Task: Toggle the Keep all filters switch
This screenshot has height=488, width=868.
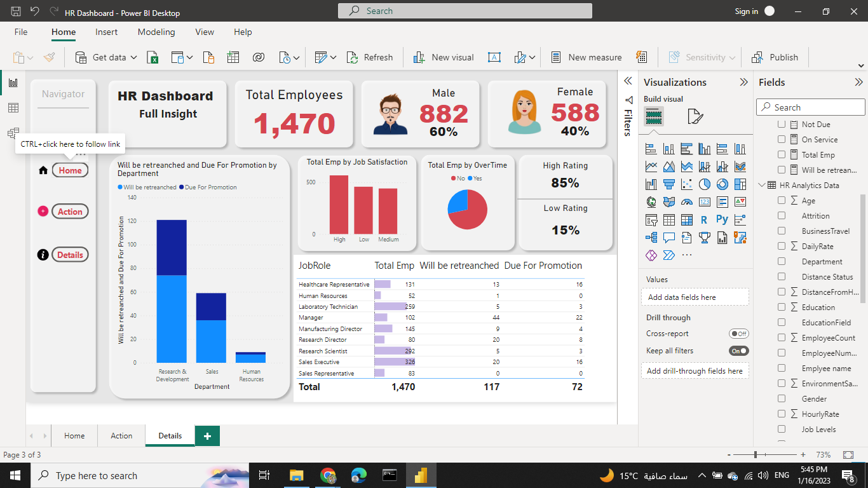Action: pos(739,351)
